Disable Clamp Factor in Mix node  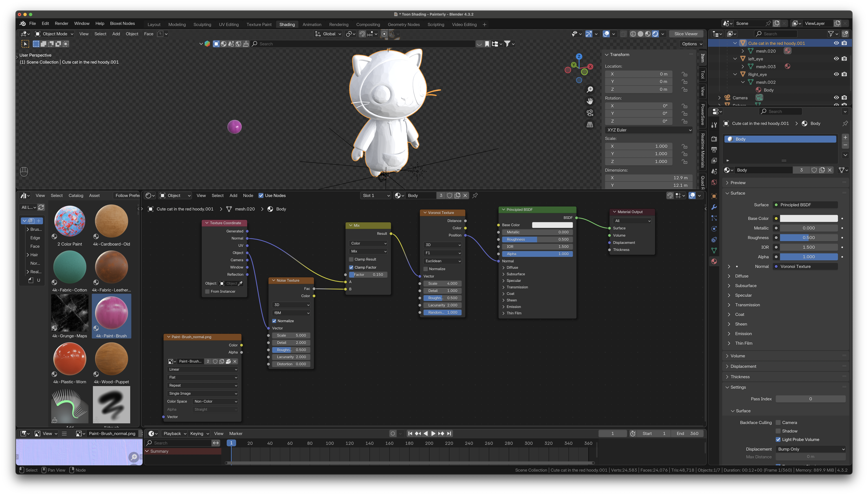tap(351, 268)
